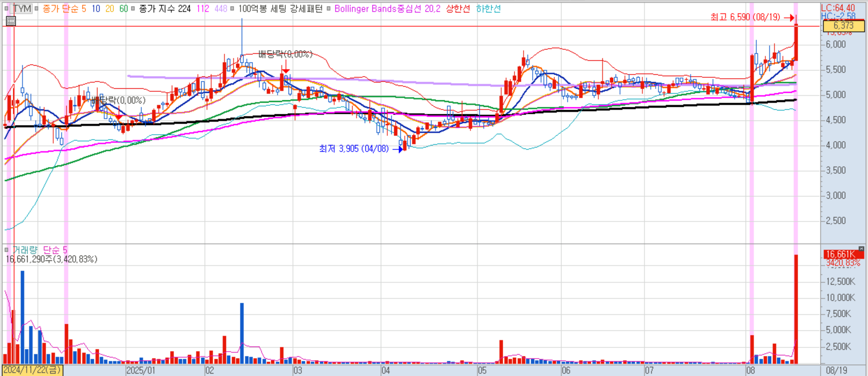Click the 5,000K volume axis label
The width and height of the screenshot is (868, 376).
tap(839, 330)
